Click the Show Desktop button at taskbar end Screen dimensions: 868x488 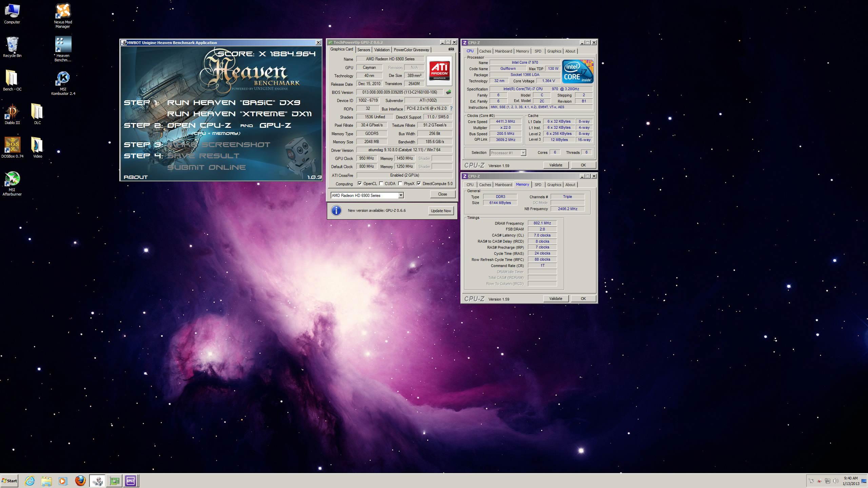864,481
